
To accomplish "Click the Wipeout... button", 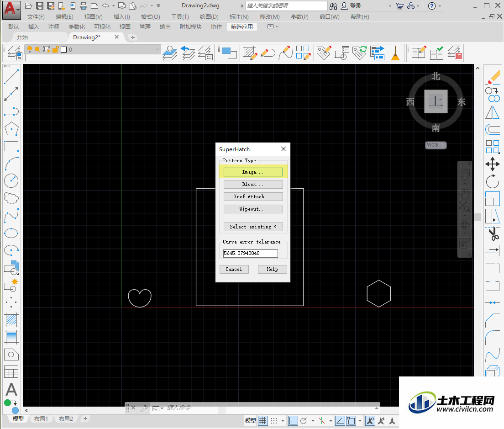I will 253,209.
